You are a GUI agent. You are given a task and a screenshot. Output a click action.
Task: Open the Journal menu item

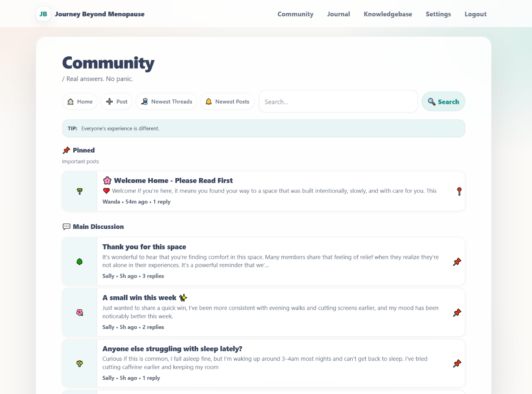coord(338,14)
